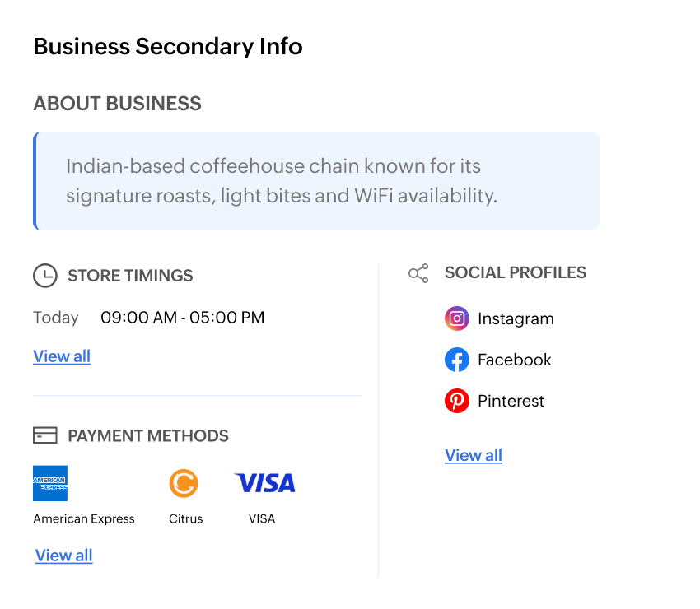The height and width of the screenshot is (609, 700).
Task: Click the VISA logo
Action: [x=264, y=483]
